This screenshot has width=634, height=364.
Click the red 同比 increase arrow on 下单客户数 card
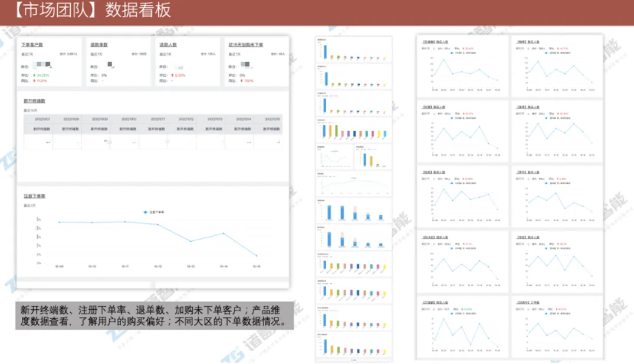click(35, 82)
